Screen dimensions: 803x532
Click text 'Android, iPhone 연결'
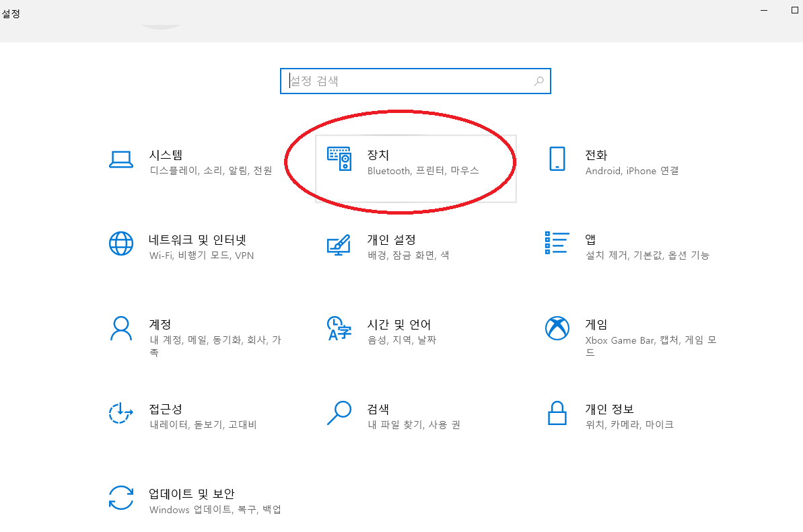(632, 170)
